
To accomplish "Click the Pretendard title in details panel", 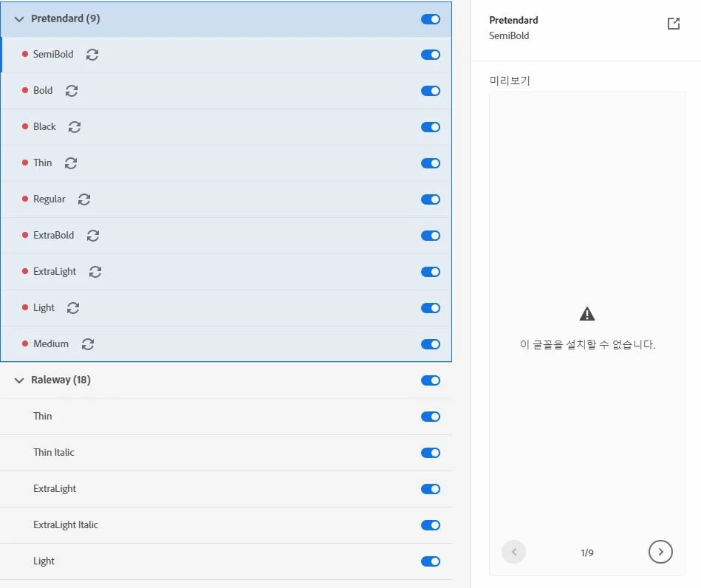I will tap(513, 20).
